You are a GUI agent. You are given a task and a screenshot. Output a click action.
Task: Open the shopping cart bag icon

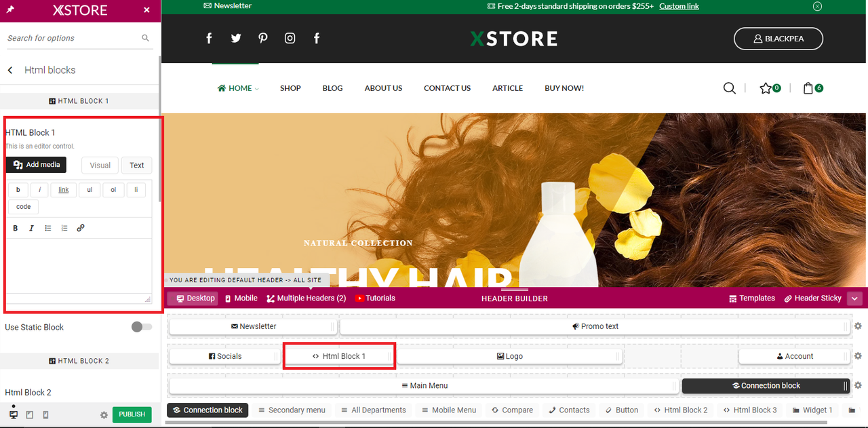(808, 88)
